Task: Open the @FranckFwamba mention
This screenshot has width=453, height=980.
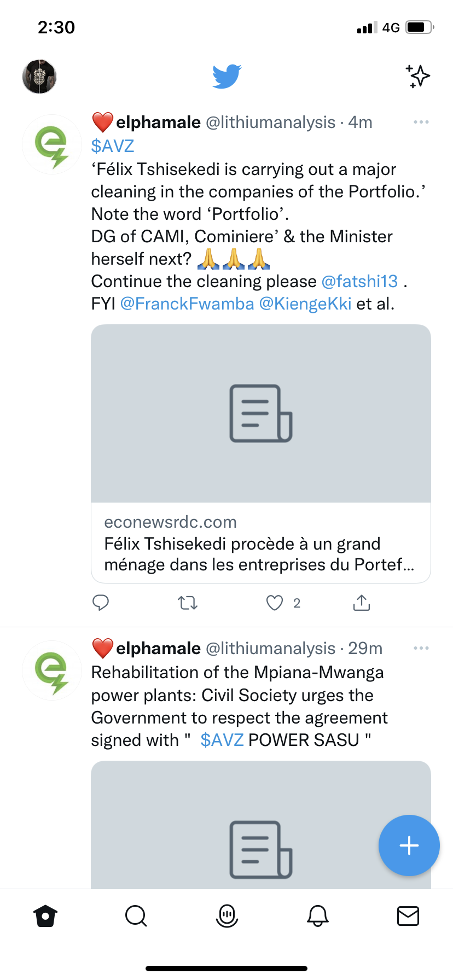Action: (187, 304)
